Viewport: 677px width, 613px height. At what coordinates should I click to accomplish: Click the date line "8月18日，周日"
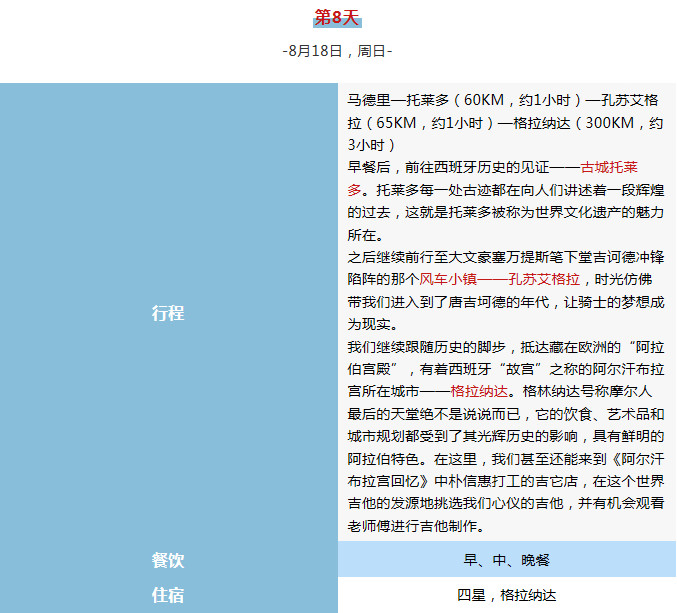[x=337, y=51]
